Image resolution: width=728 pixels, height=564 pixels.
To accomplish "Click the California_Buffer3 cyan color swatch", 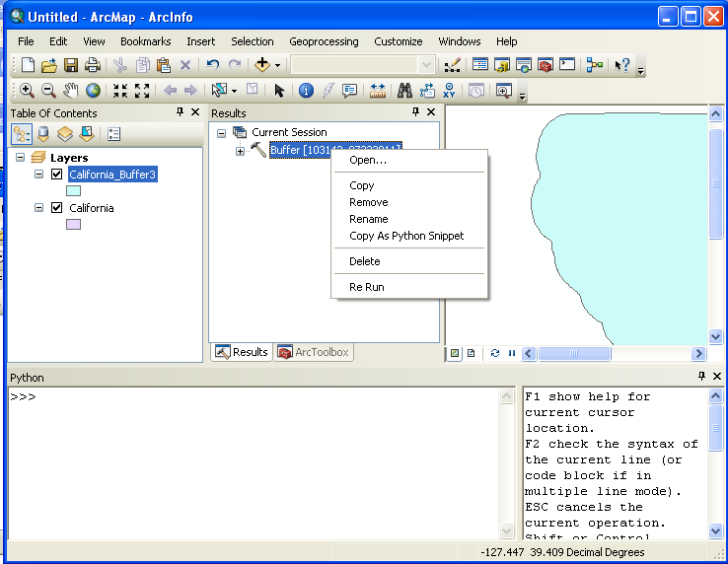I will [x=74, y=191].
